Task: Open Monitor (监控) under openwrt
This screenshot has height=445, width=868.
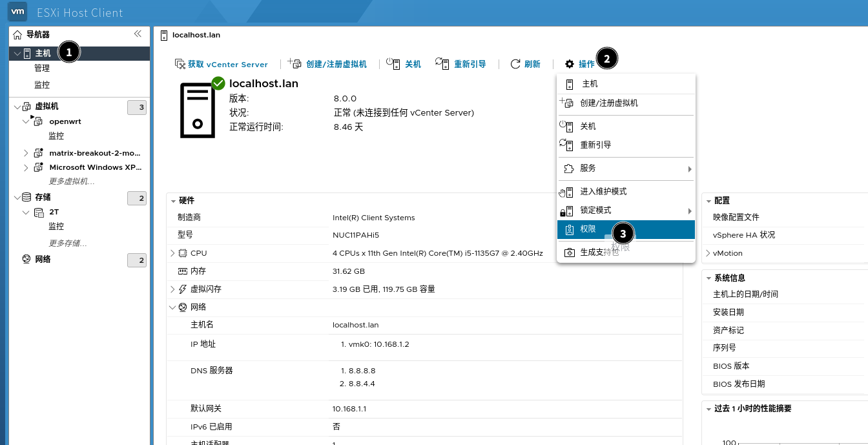Action: [56, 136]
